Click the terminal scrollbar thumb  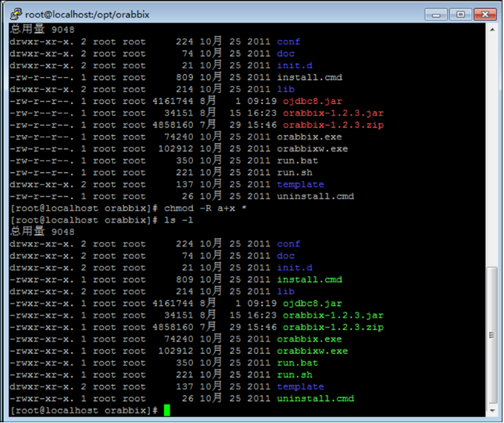(492, 335)
